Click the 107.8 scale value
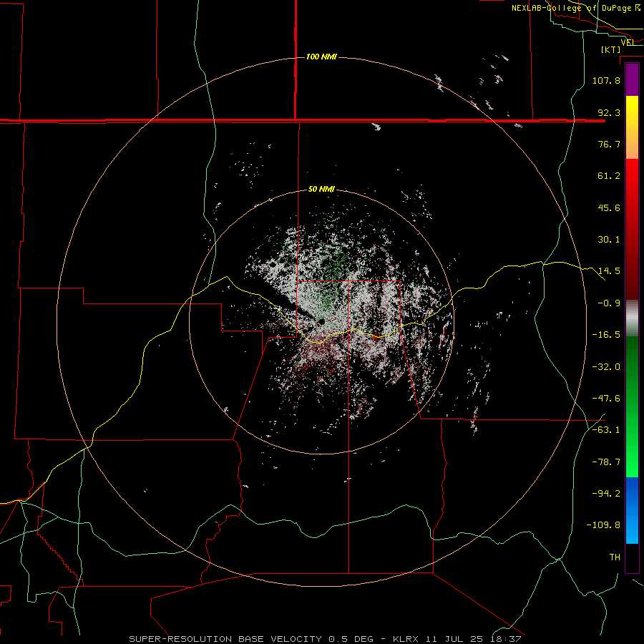Viewport: 644px width, 644px height. click(x=606, y=80)
